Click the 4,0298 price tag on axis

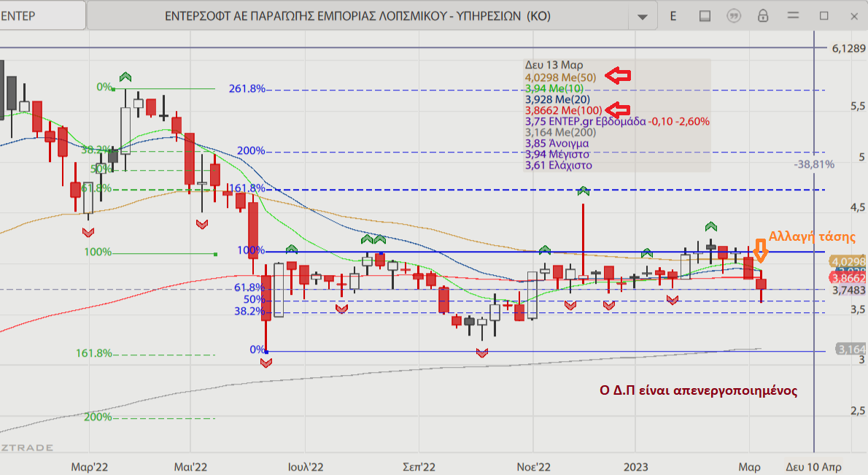[x=848, y=261]
